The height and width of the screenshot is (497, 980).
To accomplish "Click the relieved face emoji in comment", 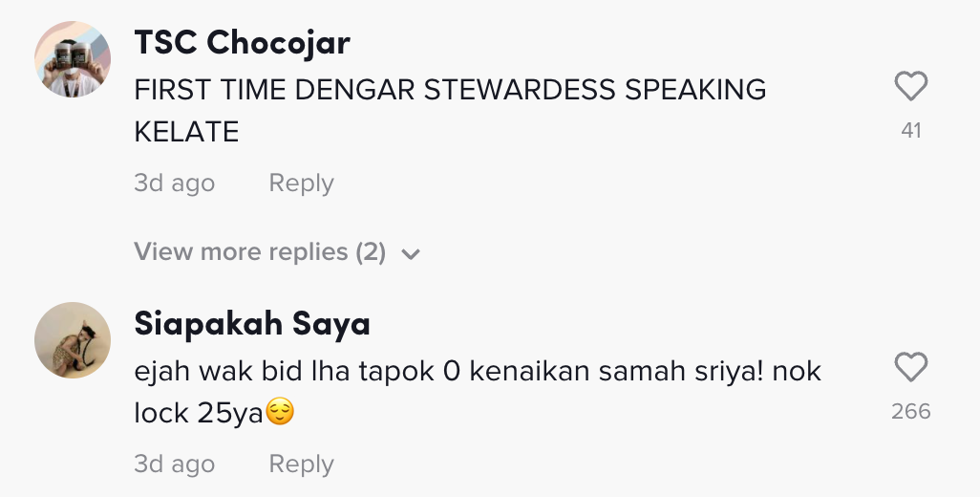I will click(x=279, y=413).
